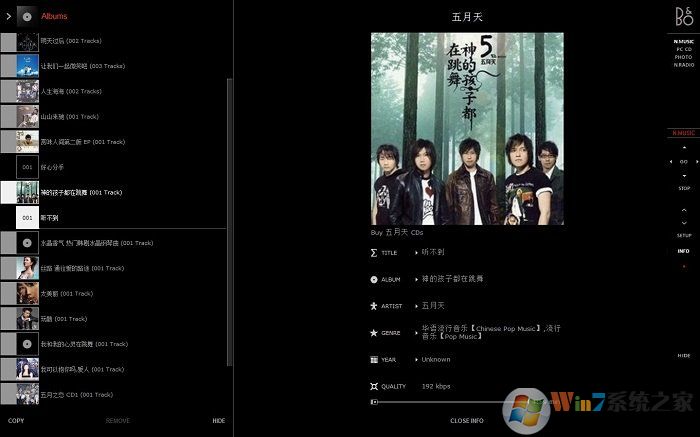
Task: Click the title value 听不到 in info
Action: click(433, 252)
